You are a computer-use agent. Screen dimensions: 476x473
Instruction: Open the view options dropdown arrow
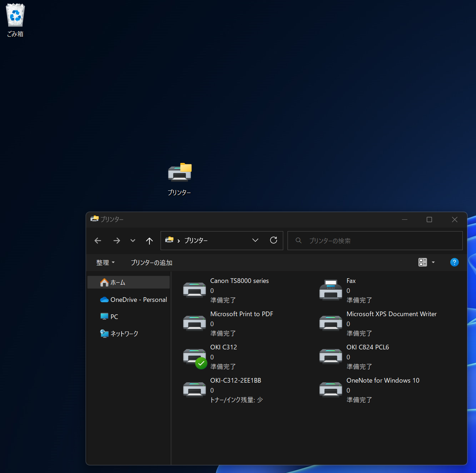pyautogui.click(x=433, y=263)
